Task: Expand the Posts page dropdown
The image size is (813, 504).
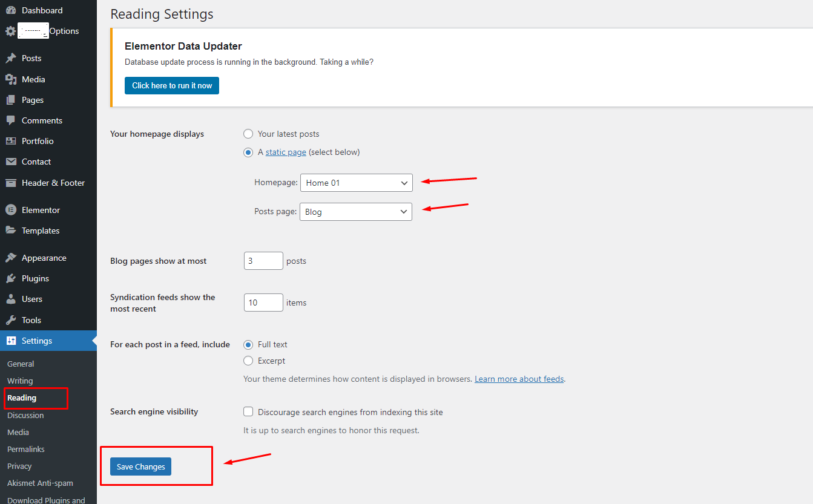Action: (355, 212)
